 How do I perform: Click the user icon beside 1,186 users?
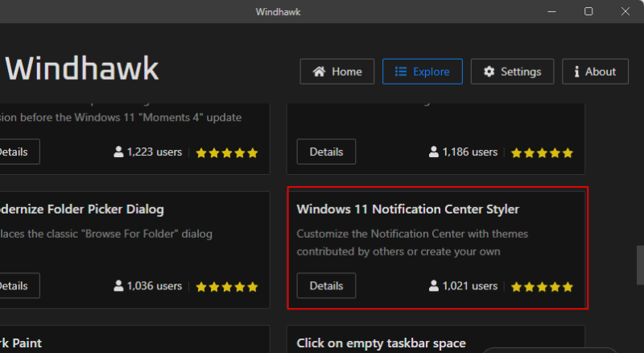434,152
